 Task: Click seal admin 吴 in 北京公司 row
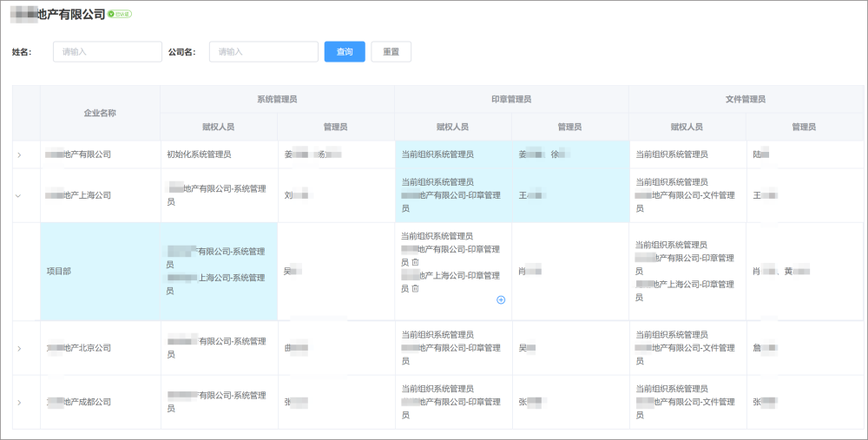click(x=527, y=348)
